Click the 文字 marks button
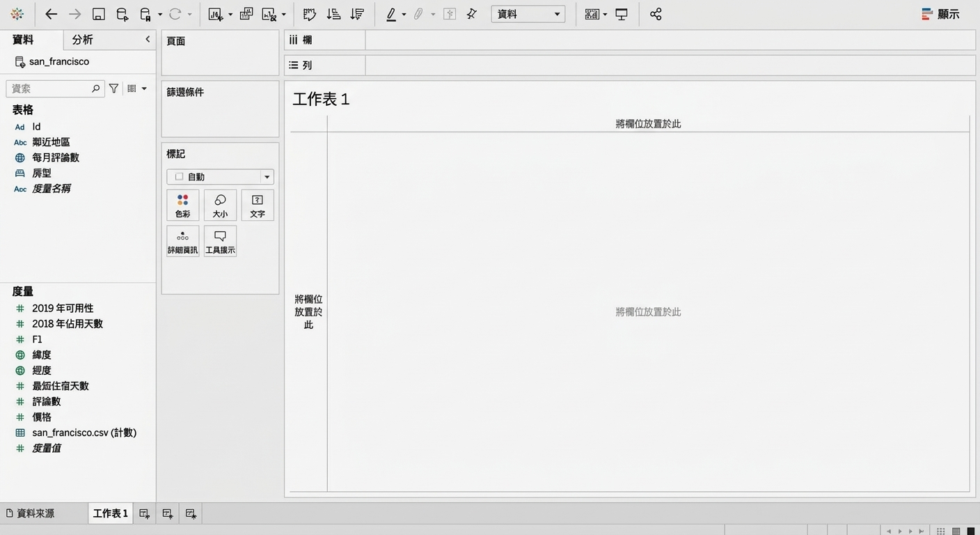 pos(258,206)
